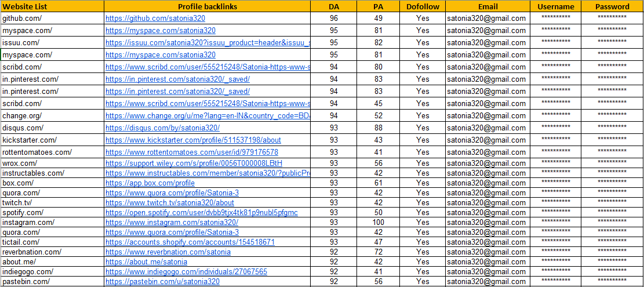Select the Email header cell
The height and width of the screenshot is (287, 644).
click(x=488, y=6)
